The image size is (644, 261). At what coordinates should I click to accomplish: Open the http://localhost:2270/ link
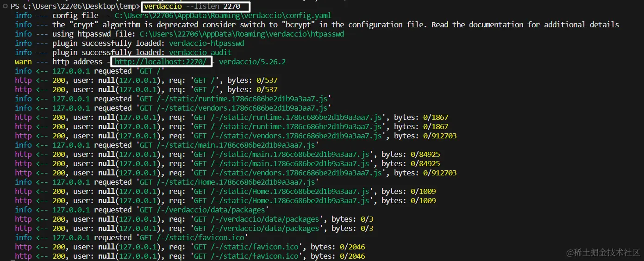tap(160, 62)
